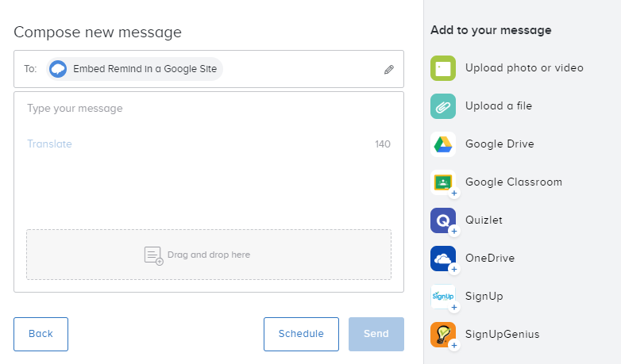Click the Quizlet text label

(484, 220)
